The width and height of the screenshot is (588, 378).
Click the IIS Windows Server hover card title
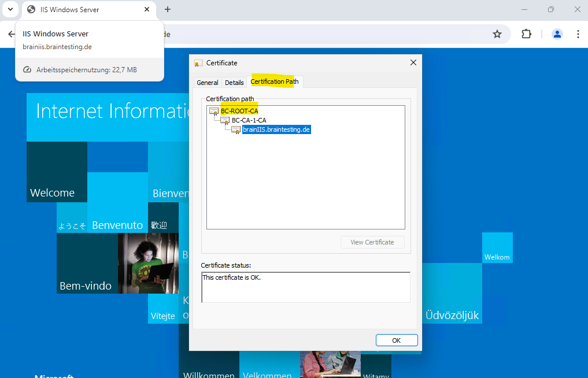pyautogui.click(x=56, y=34)
